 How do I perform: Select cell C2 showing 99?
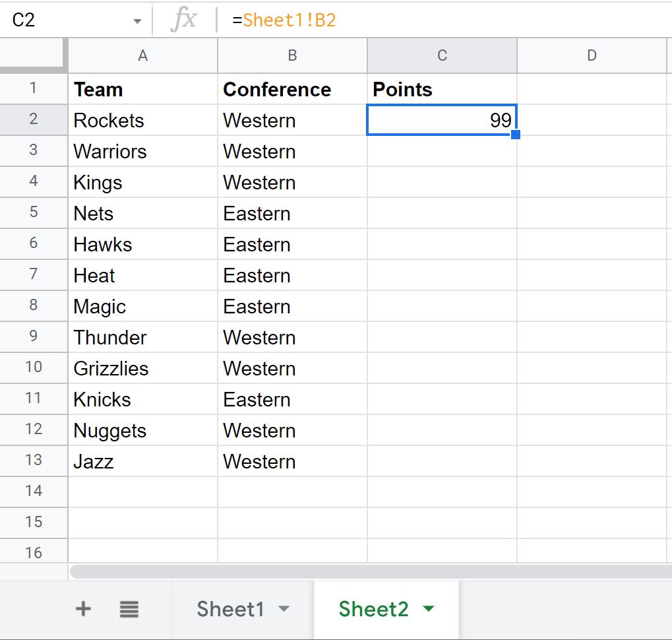pos(442,120)
